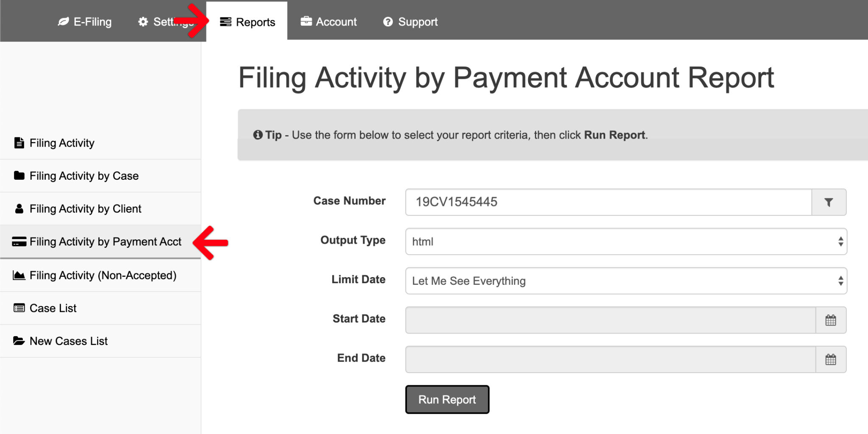
Task: Click the folder icon for Filing Activity by Case
Action: point(19,175)
